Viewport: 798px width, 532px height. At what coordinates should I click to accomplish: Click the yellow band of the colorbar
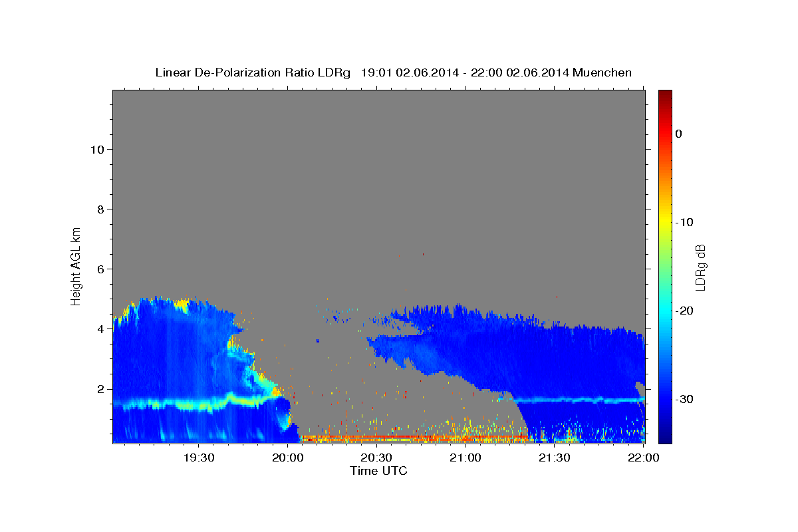[x=665, y=222]
